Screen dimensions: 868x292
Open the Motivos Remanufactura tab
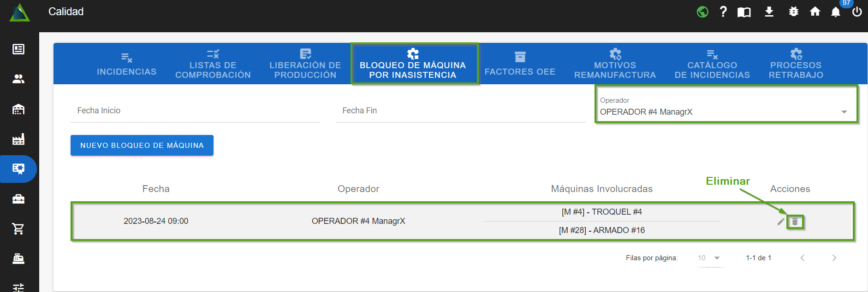pyautogui.click(x=615, y=64)
